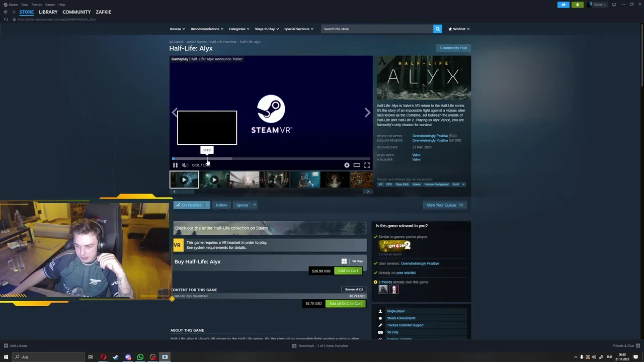Open the Steam menu in the menu bar
Screen dimensions: 644x362
point(13,5)
